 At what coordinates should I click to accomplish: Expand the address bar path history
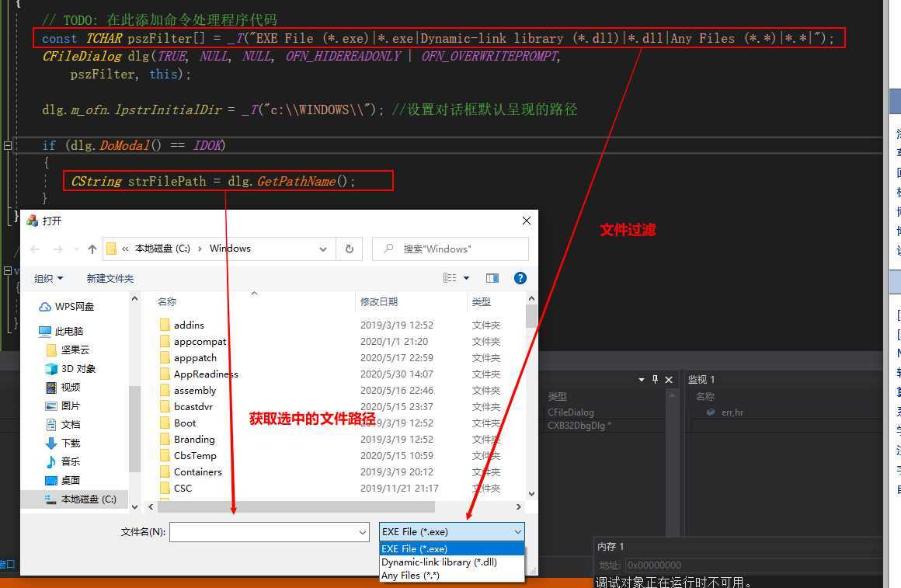(323, 249)
